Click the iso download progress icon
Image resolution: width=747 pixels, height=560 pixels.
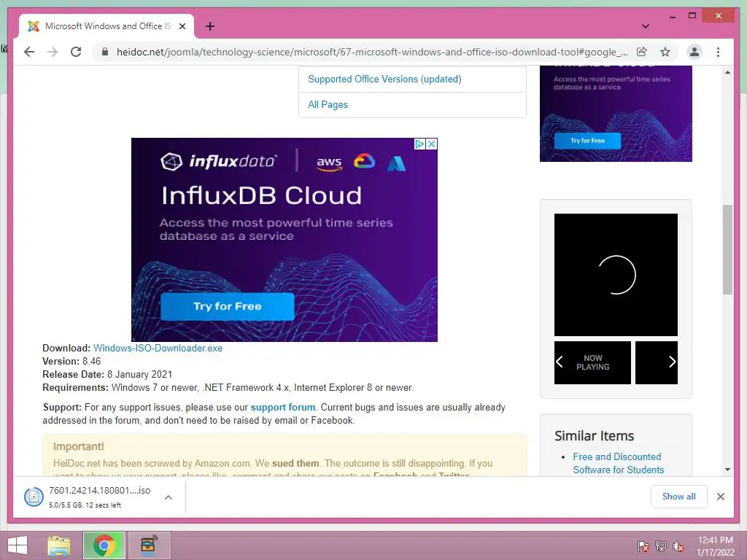[34, 497]
